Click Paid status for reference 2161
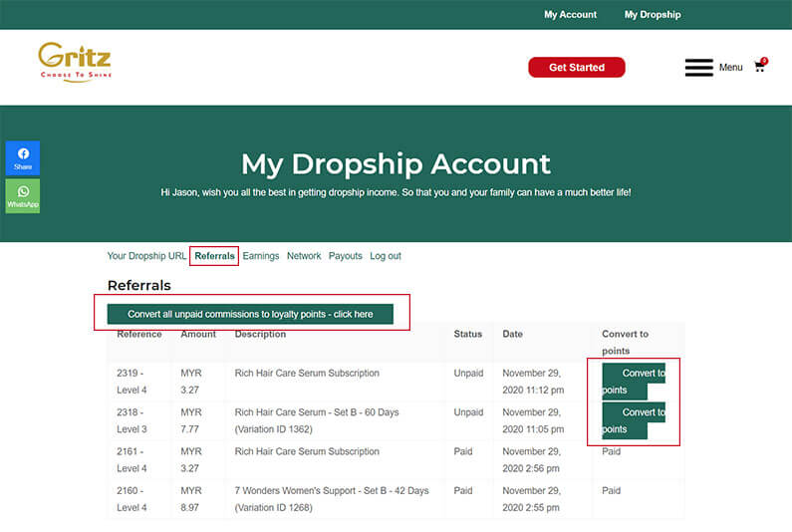Viewport: 792px width, 532px height. (462, 451)
